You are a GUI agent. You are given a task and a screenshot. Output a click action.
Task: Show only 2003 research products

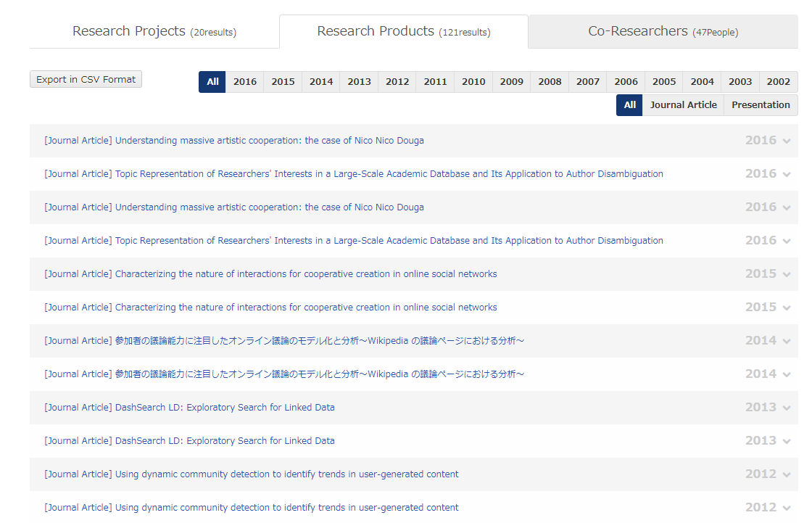tap(740, 82)
